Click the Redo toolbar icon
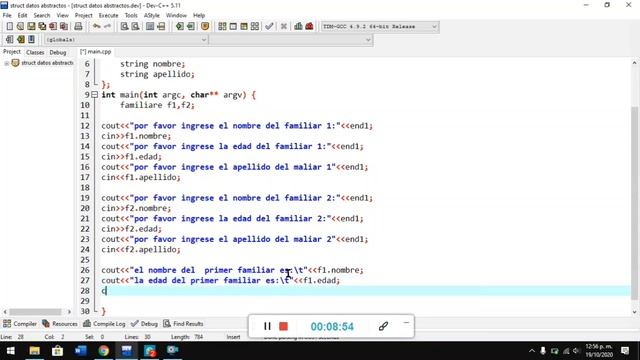Viewport: 640px width, 360px height. click(107, 27)
